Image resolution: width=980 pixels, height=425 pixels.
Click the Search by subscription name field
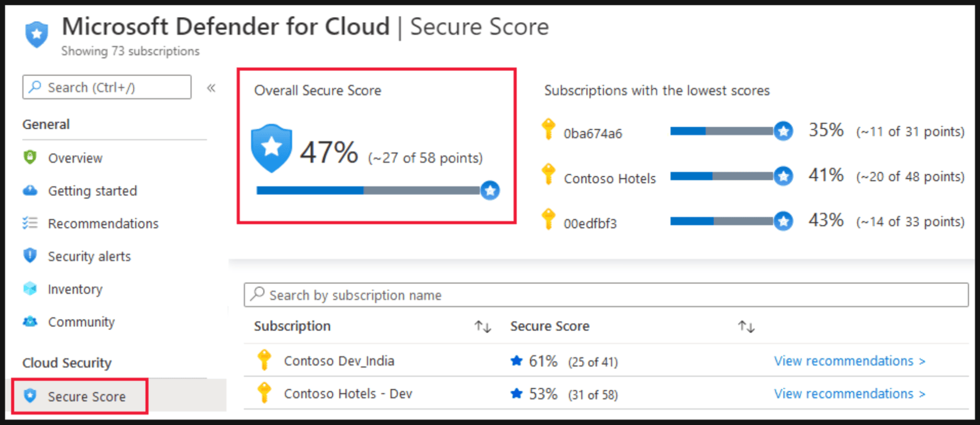606,295
